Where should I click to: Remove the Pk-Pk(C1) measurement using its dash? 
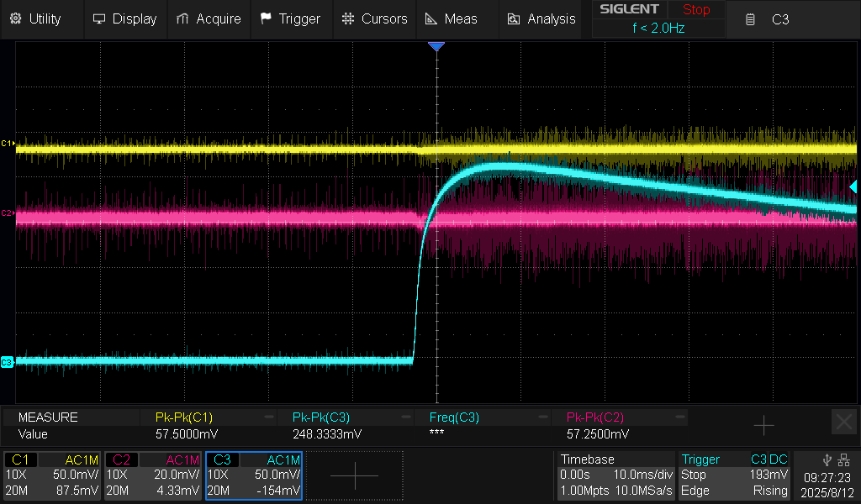coord(269,417)
